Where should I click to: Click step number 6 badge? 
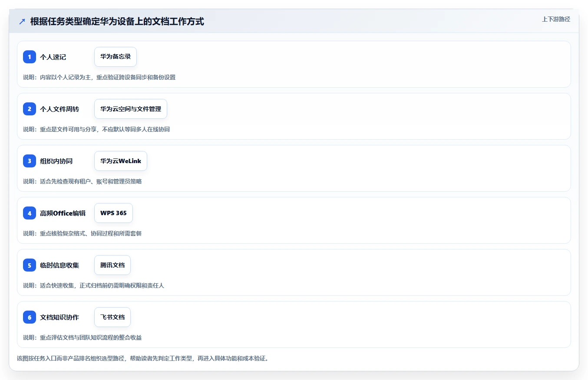pyautogui.click(x=30, y=317)
